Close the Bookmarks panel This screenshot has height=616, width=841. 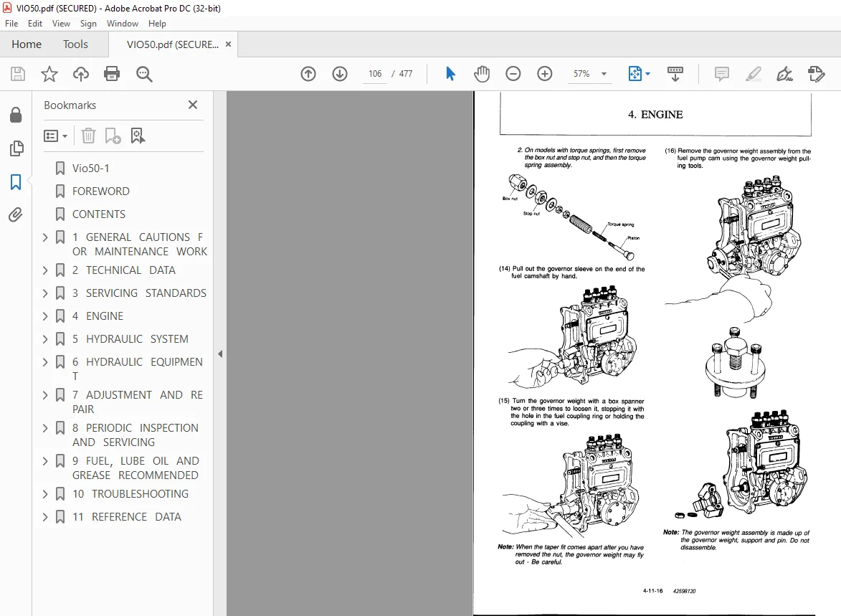click(x=193, y=105)
